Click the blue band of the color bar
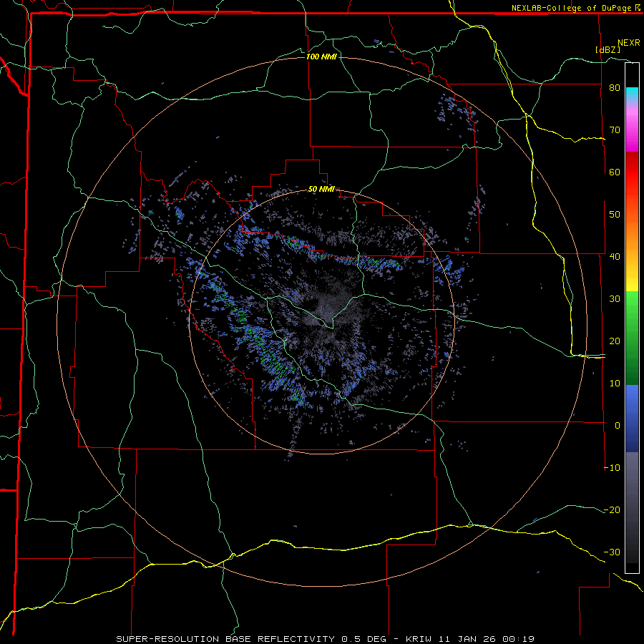This screenshot has height=644, width=644. click(632, 419)
